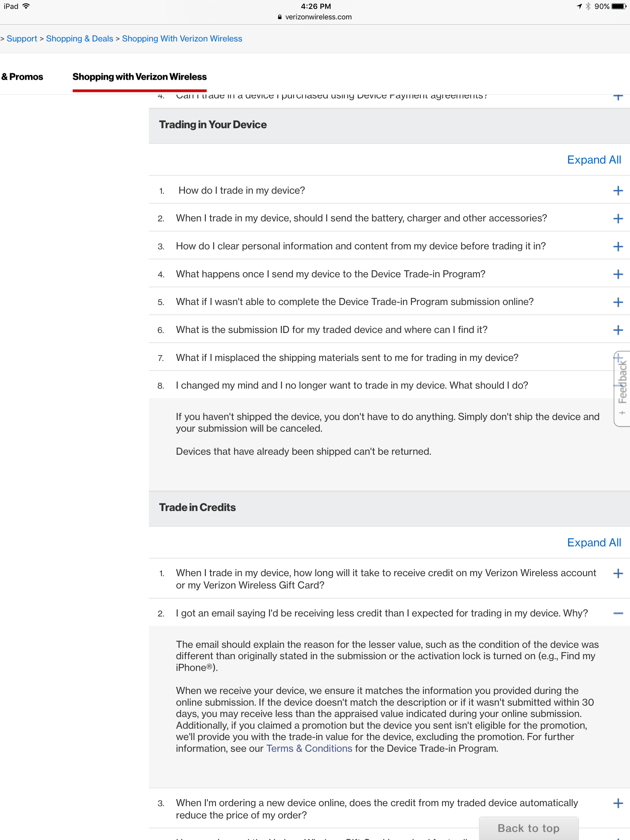Open Shopping & Deals breadcrumb link
The height and width of the screenshot is (840, 630).
pyautogui.click(x=79, y=39)
